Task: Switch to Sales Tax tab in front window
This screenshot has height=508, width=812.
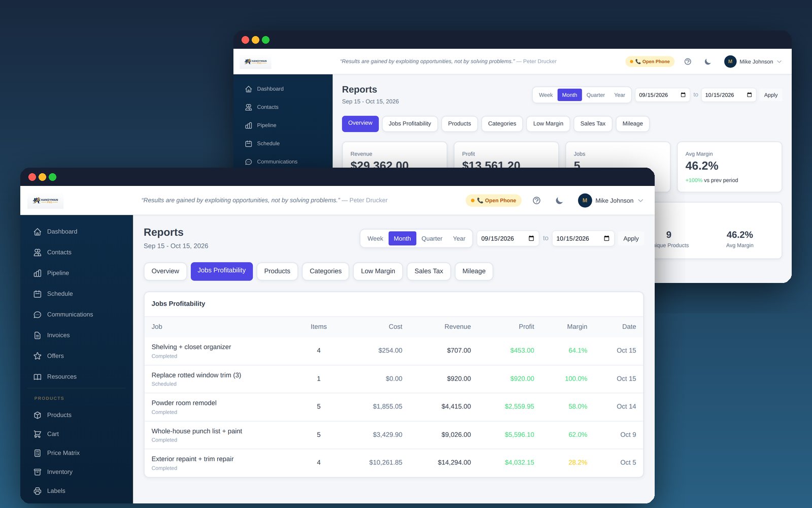Action: tap(429, 271)
